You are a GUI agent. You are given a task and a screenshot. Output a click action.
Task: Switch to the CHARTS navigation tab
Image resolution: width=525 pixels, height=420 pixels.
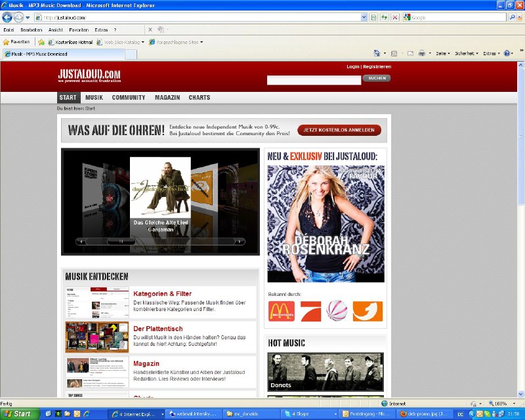tap(199, 97)
